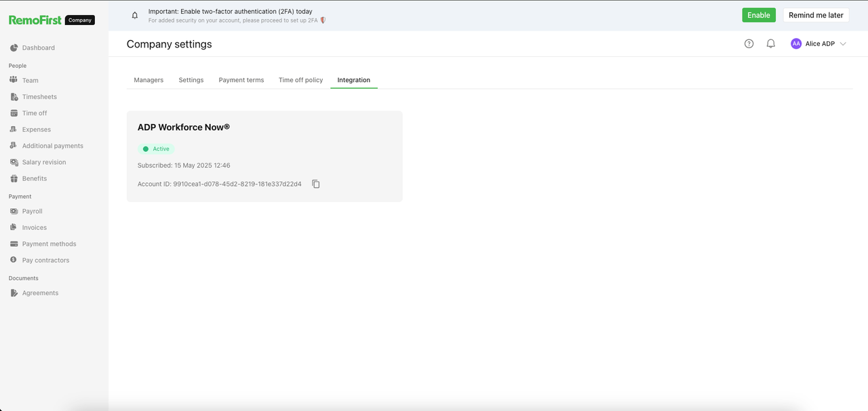Click the Agreements document icon
868x411 pixels.
tap(14, 293)
